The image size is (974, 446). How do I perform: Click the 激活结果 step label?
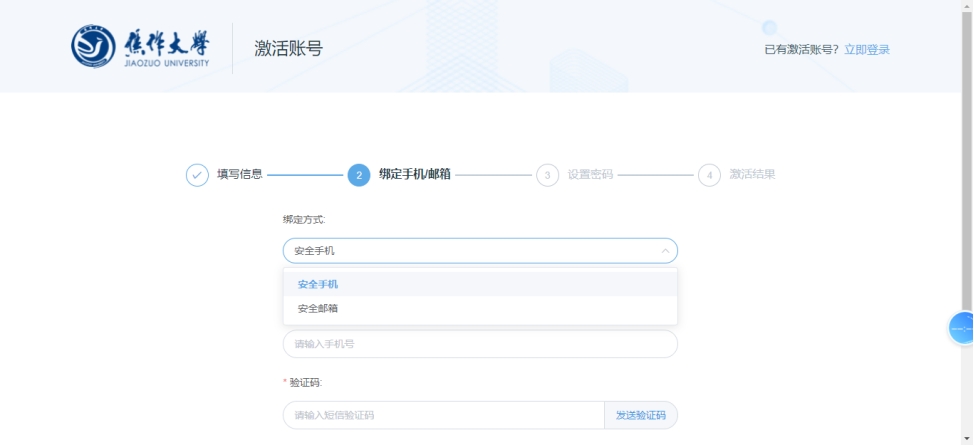752,174
